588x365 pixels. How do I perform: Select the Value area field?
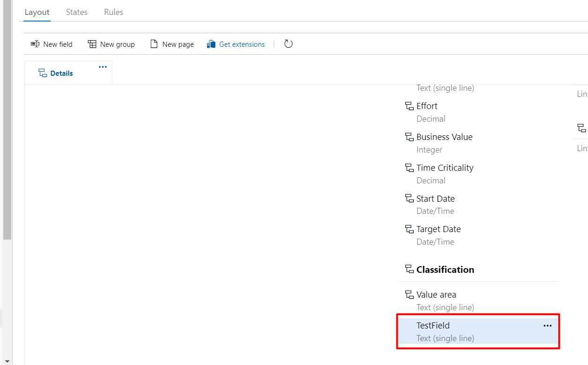[478, 301]
